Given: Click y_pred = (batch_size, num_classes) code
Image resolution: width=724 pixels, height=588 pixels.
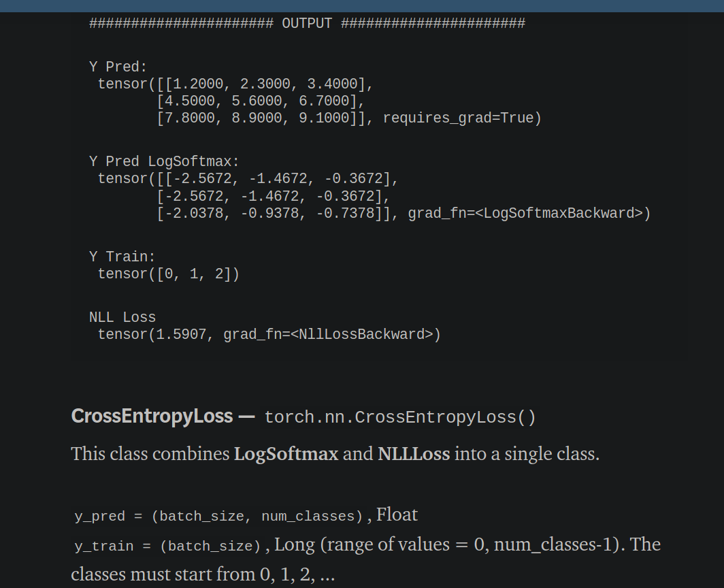Looking at the screenshot, I should tap(219, 516).
